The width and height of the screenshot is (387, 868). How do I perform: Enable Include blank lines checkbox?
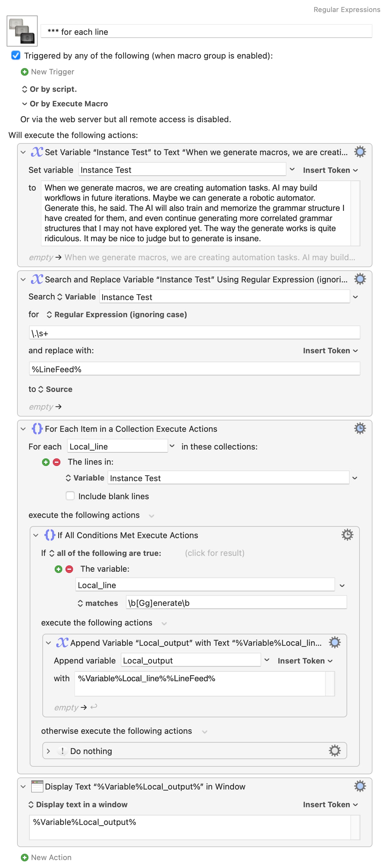tap(70, 496)
